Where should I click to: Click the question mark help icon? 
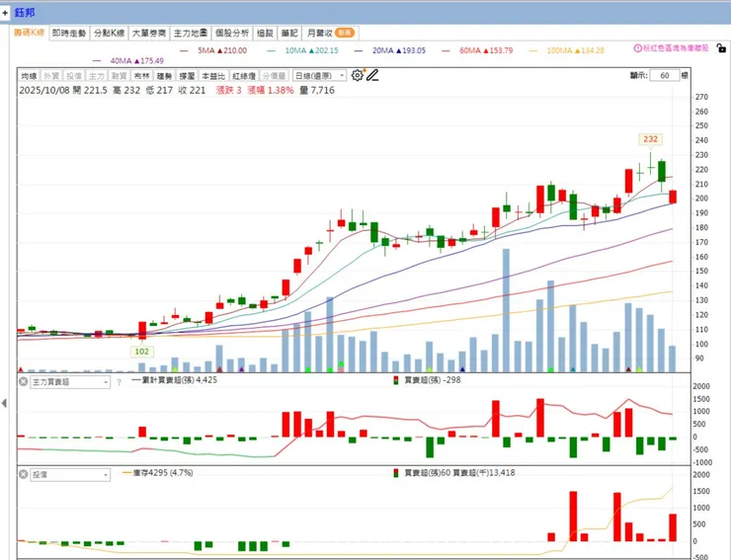(119, 382)
